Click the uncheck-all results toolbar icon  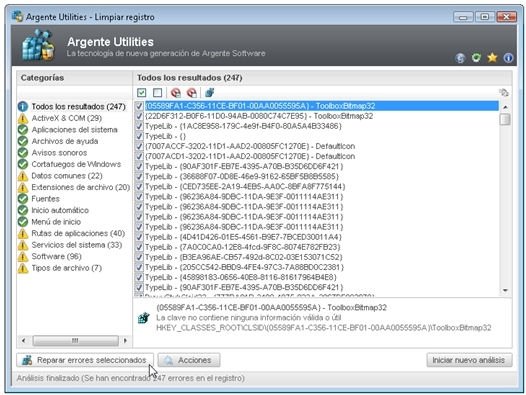click(x=157, y=93)
